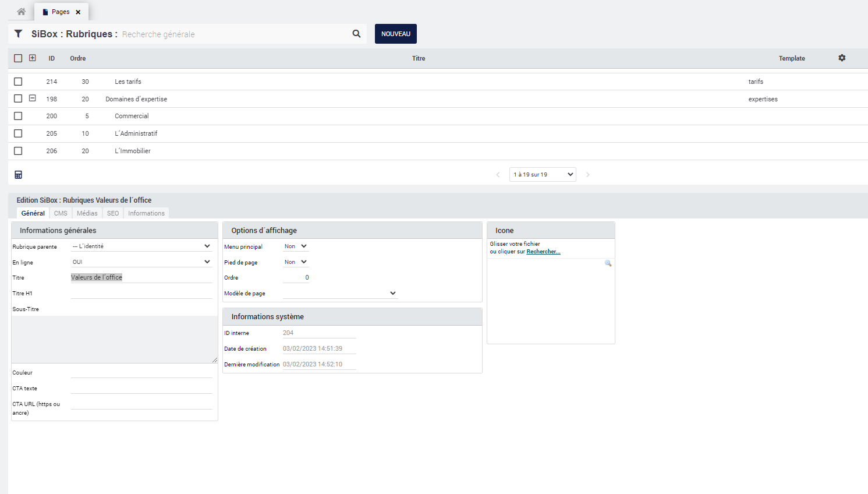The image size is (868, 494).
Task: Go to next page arrow
Action: click(x=588, y=175)
